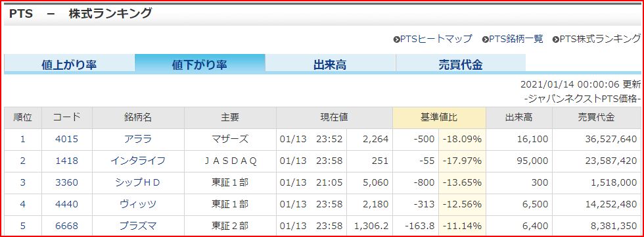
Task: Click the price 5,060 for シップHD
Action: 375,183
